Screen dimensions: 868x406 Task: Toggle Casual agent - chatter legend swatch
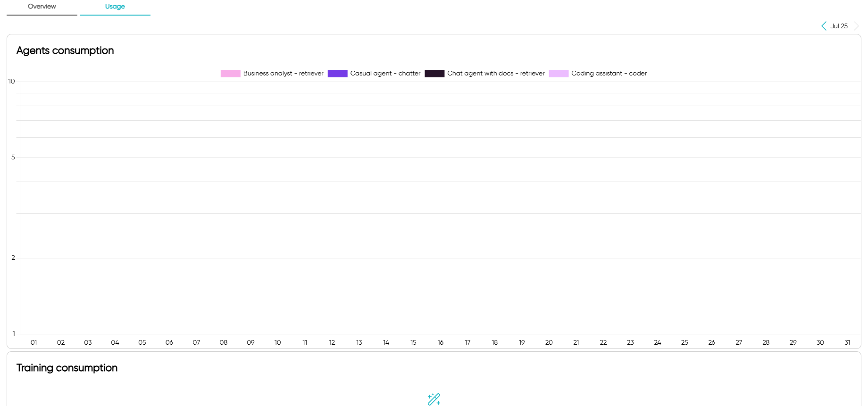337,74
